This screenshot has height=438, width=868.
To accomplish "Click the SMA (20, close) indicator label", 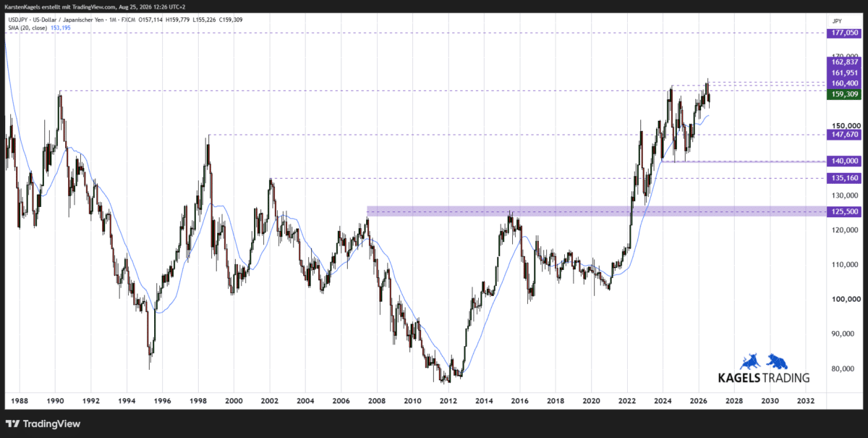I will [27, 28].
